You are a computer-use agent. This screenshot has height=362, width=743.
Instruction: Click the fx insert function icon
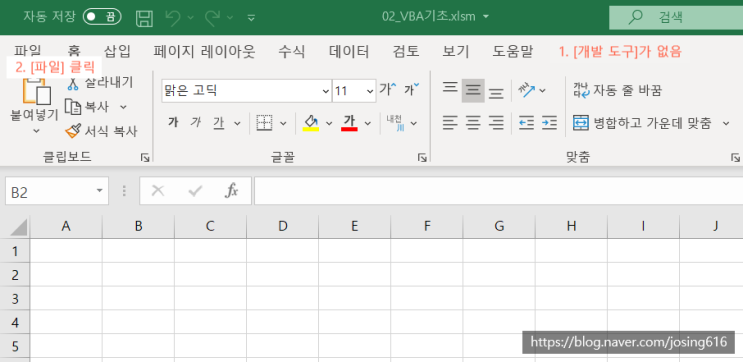pos(231,191)
